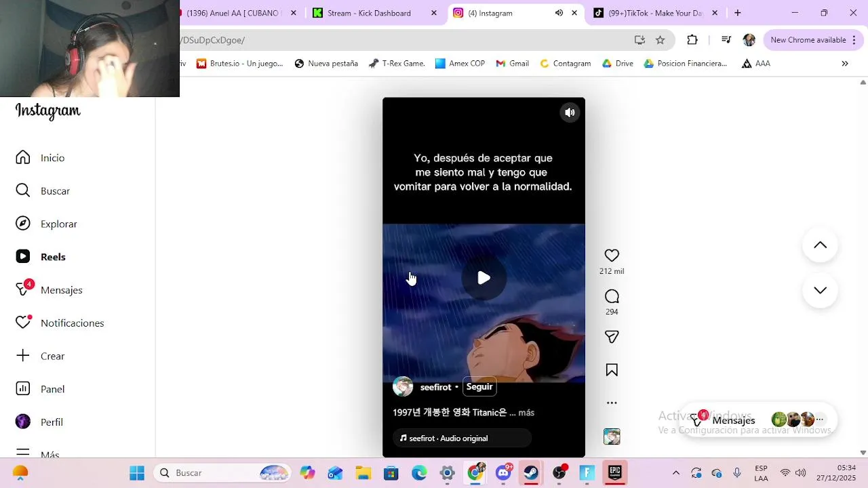Open Windows Start menu
Viewport: 868px width, 488px height.
pos(137,473)
